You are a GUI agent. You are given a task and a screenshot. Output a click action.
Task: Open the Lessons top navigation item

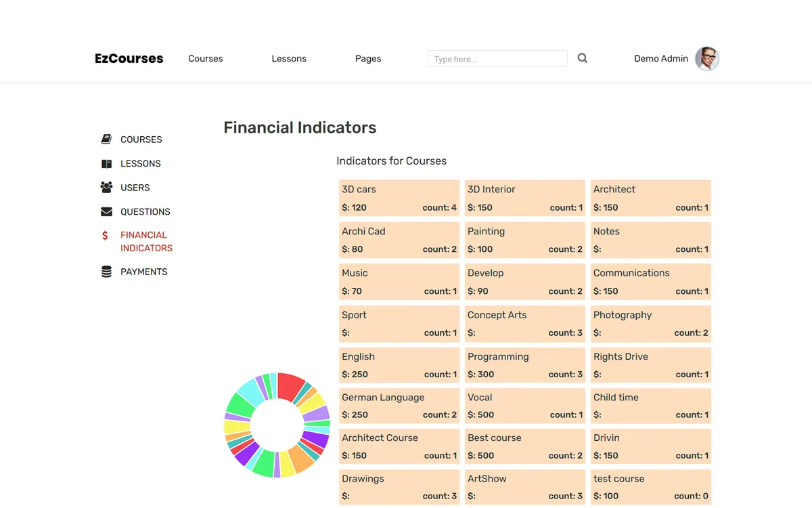[289, 59]
